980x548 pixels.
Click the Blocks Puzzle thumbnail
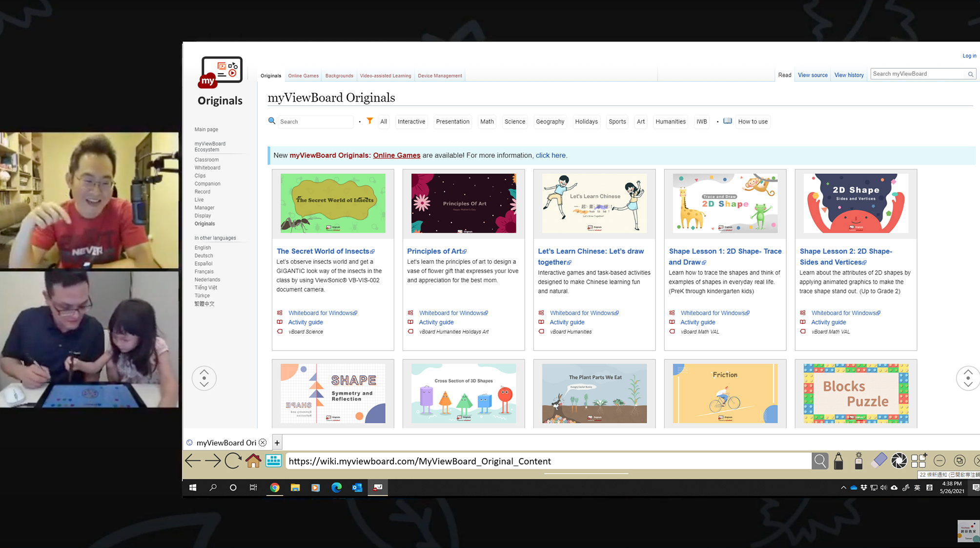[x=856, y=393]
